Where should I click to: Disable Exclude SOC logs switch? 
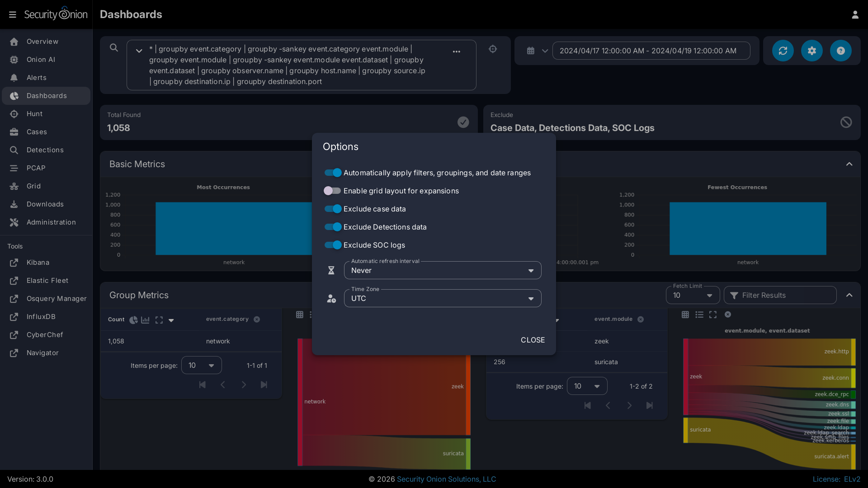[x=333, y=245]
